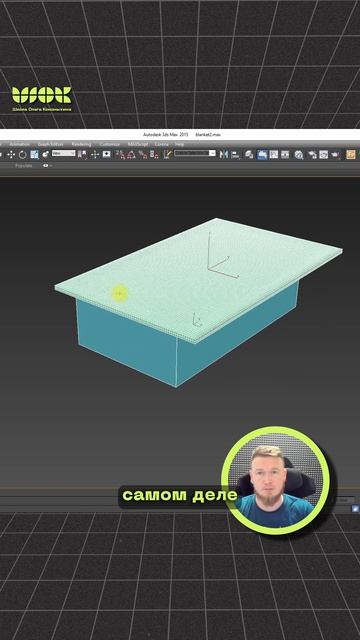Open the Rendered Frame Window icon
This screenshot has width=360, height=640.
pos(324,154)
